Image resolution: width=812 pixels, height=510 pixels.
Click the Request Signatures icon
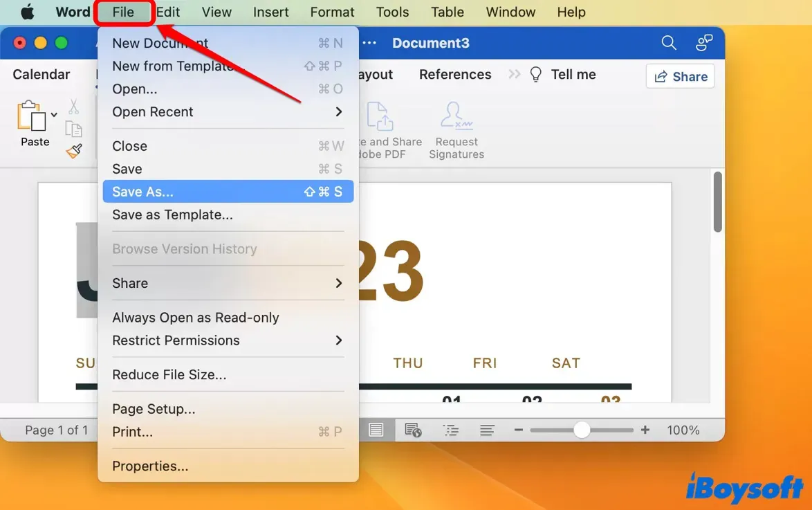tap(456, 115)
